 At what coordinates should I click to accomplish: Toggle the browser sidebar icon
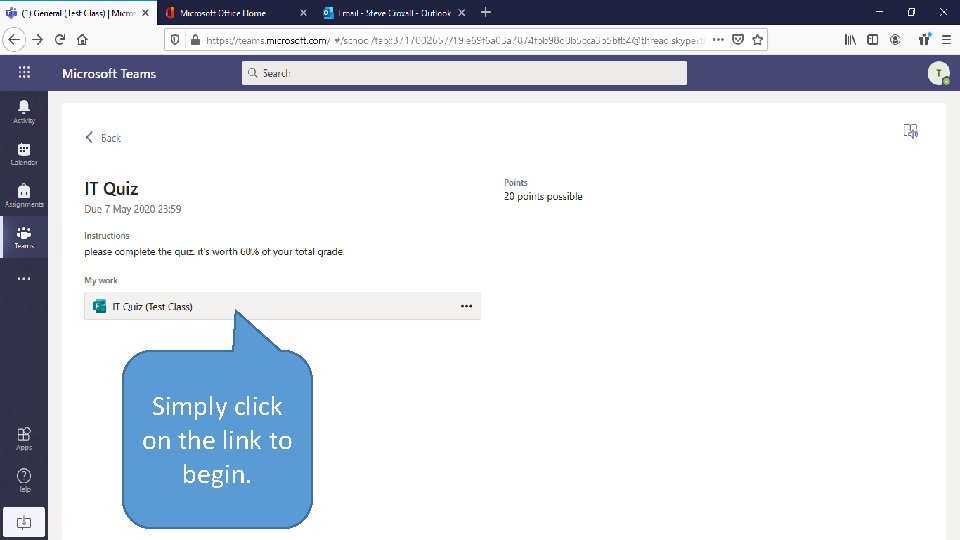[x=872, y=40]
